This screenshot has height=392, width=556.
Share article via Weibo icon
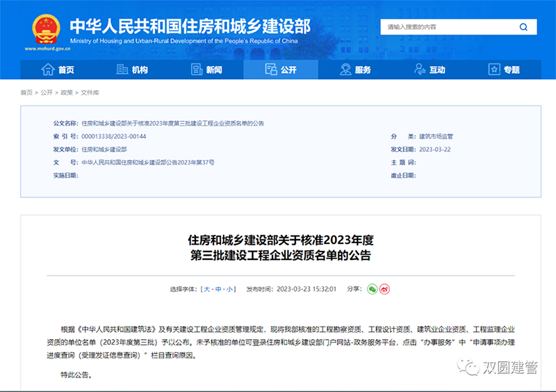384,288
